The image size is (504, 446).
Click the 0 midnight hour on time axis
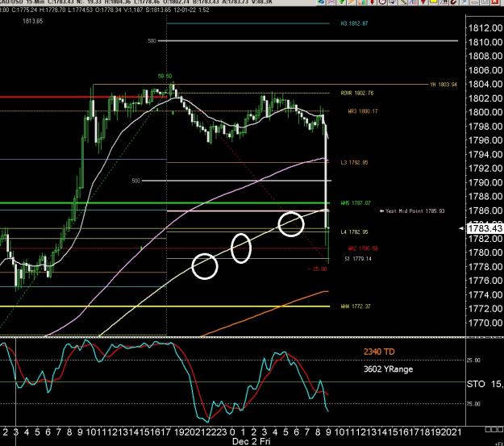(232, 431)
